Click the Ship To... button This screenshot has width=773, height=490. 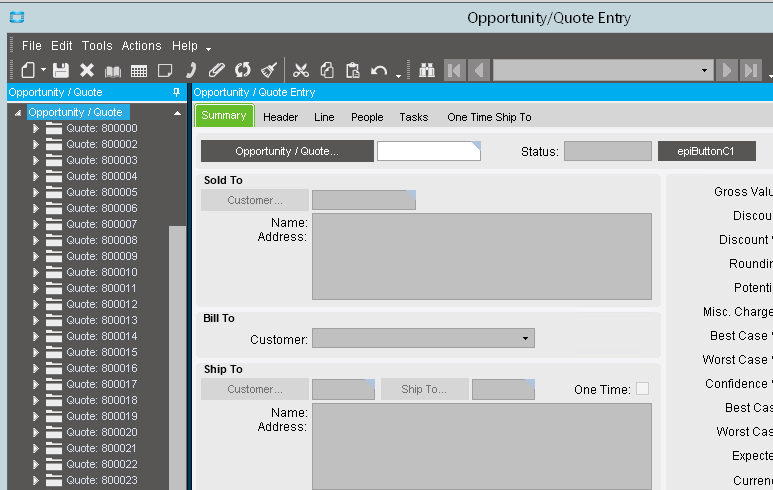pos(424,389)
